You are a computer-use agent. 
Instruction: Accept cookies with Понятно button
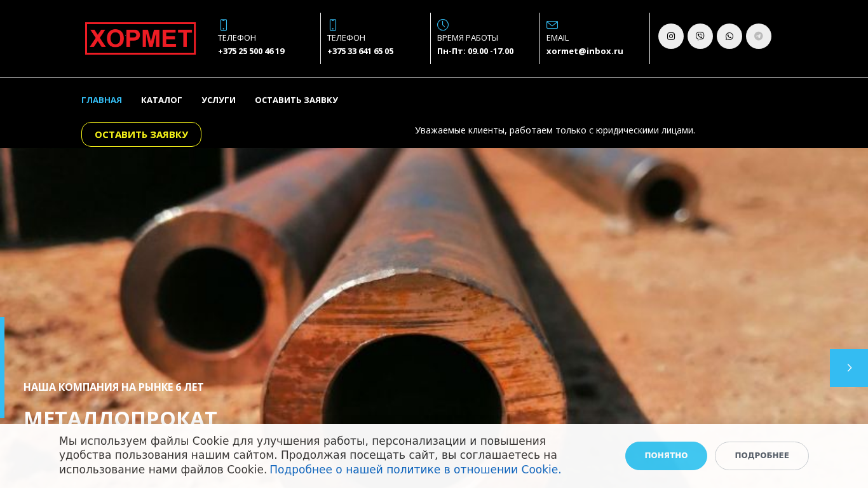(666, 456)
